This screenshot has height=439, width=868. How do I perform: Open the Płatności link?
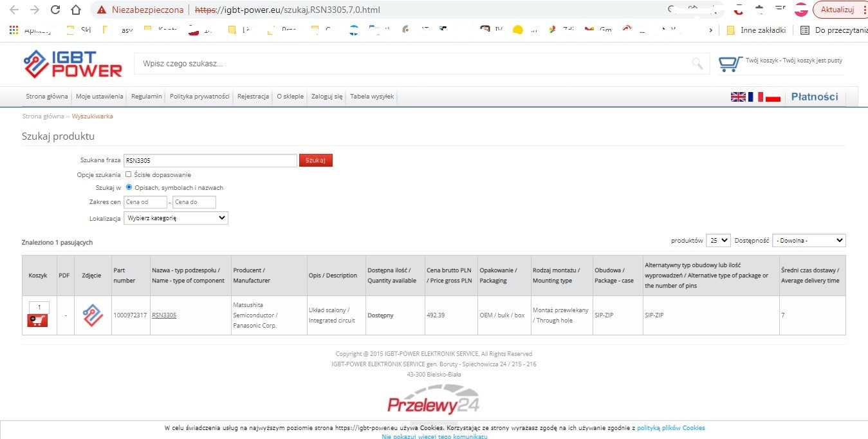coord(815,97)
